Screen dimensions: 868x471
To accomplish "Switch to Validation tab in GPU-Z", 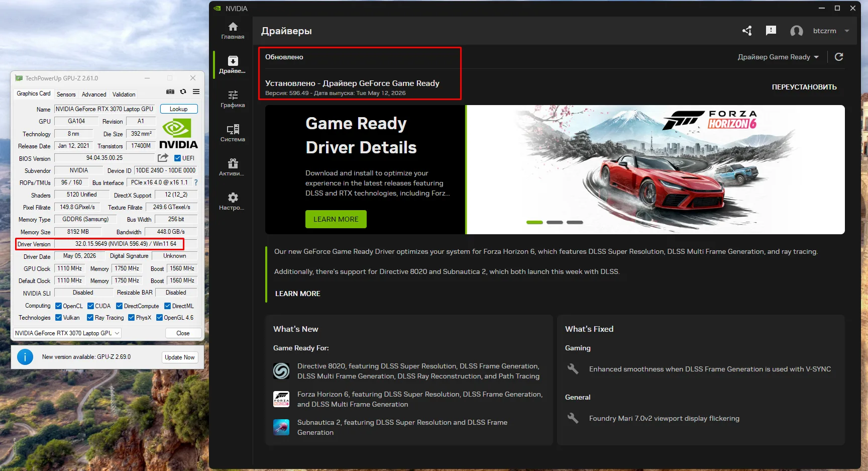I will (x=124, y=95).
